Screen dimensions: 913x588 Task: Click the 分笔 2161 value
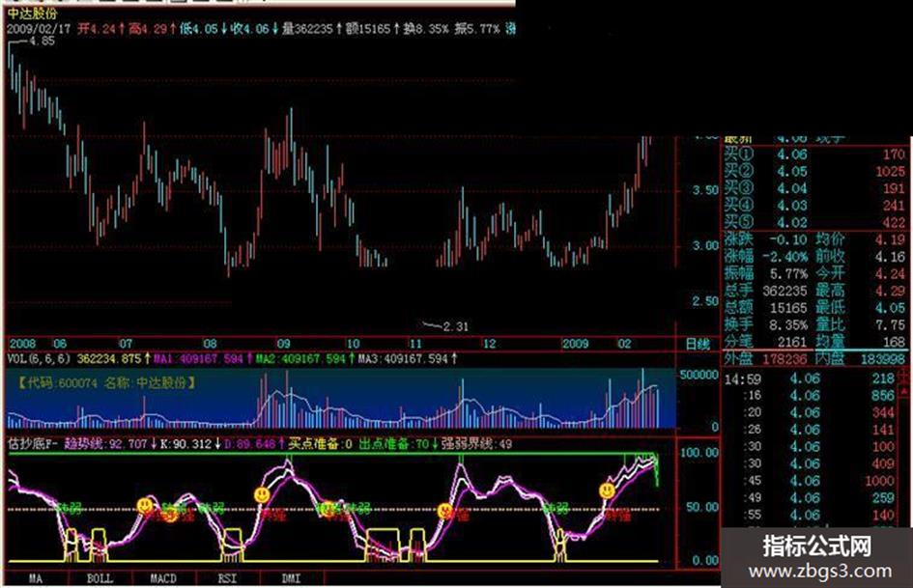point(792,341)
